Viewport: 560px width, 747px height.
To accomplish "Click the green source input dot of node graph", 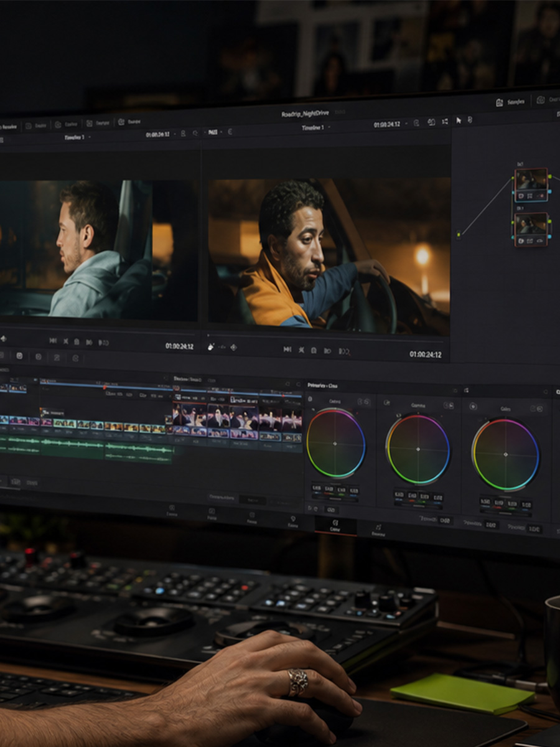I will point(459,234).
